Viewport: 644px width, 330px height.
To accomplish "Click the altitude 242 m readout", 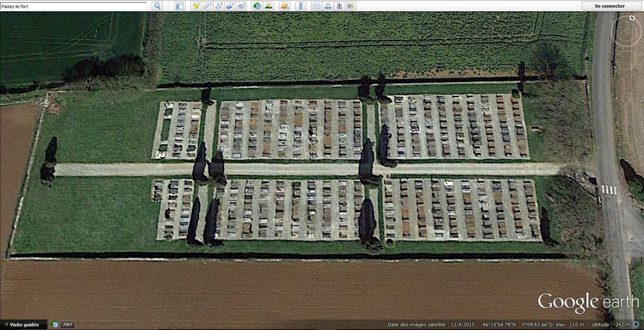I will click(x=611, y=325).
